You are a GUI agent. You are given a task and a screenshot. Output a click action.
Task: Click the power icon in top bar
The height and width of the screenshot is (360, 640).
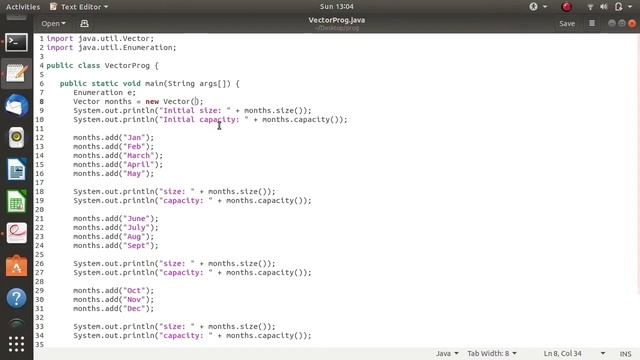pos(618,7)
